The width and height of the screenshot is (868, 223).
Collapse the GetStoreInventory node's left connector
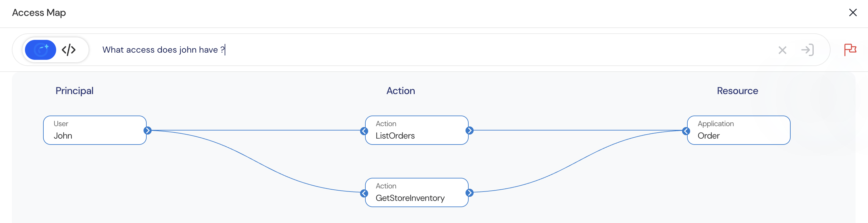(364, 193)
